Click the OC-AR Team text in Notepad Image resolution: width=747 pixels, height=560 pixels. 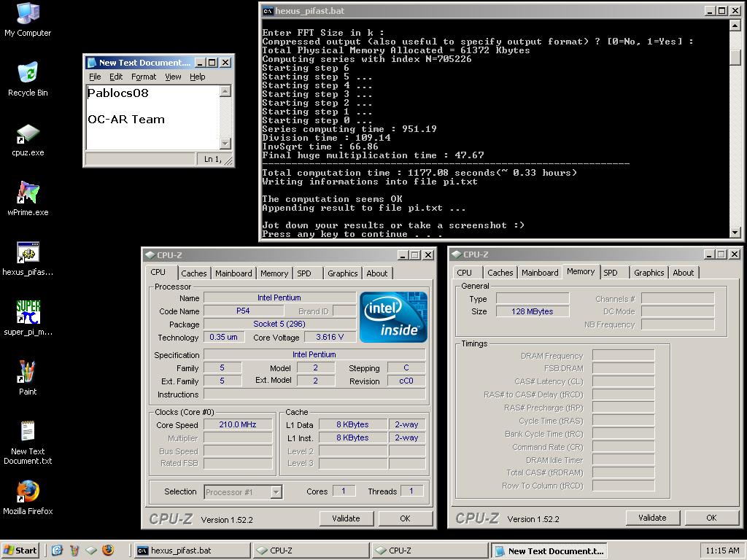coord(125,119)
